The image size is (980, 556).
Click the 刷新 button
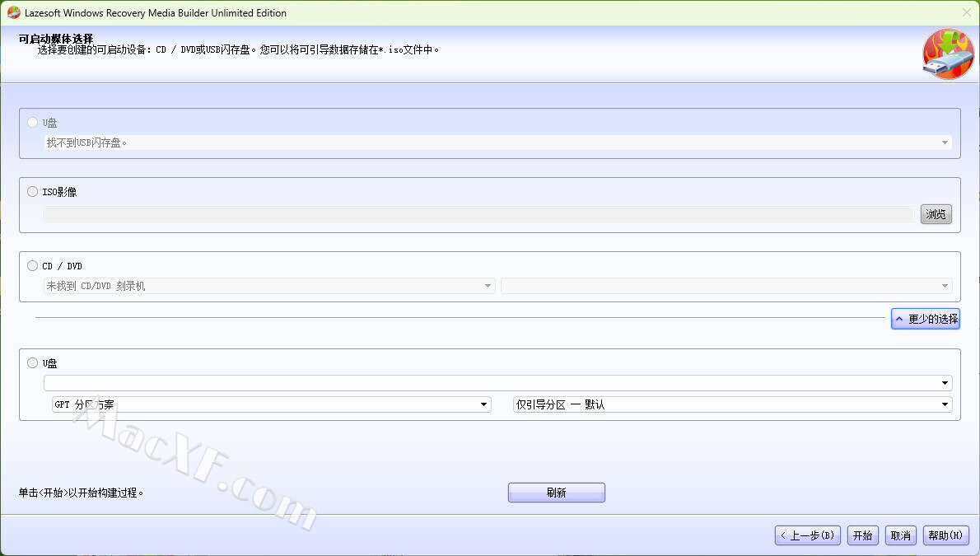point(556,493)
